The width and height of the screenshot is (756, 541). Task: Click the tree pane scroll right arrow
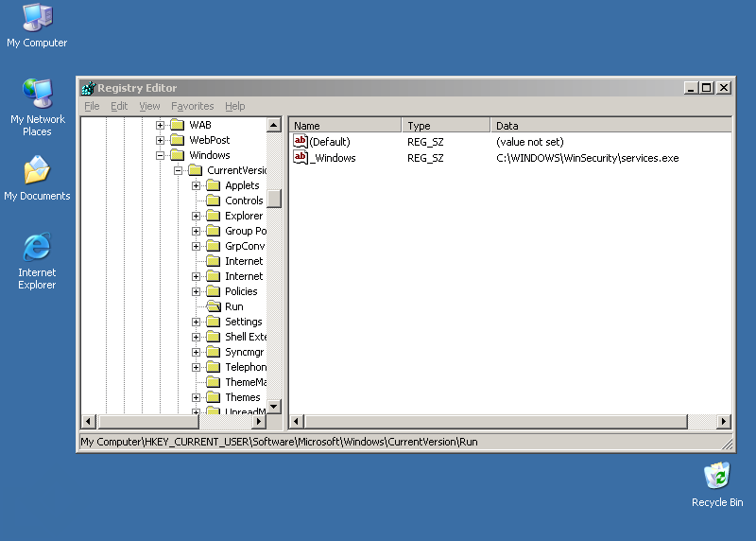click(259, 421)
